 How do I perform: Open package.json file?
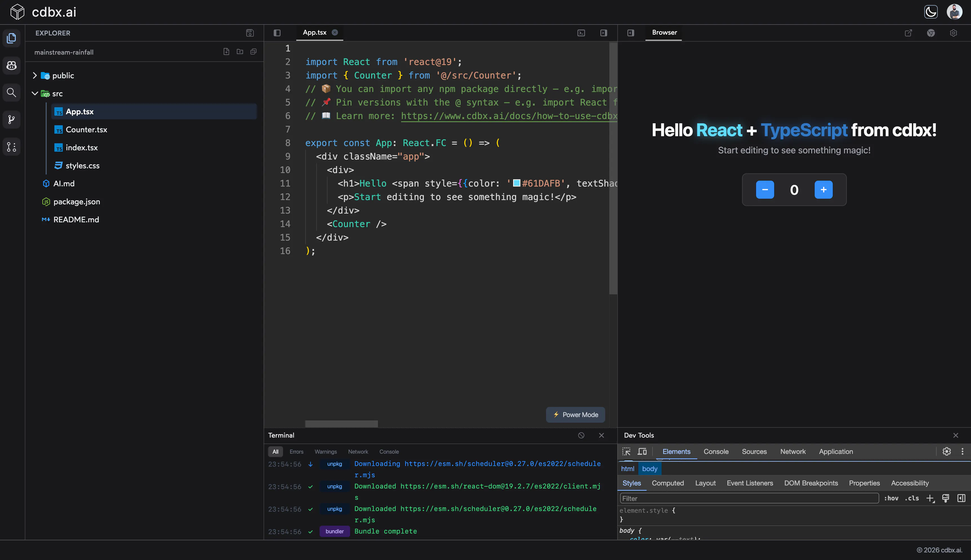click(77, 201)
